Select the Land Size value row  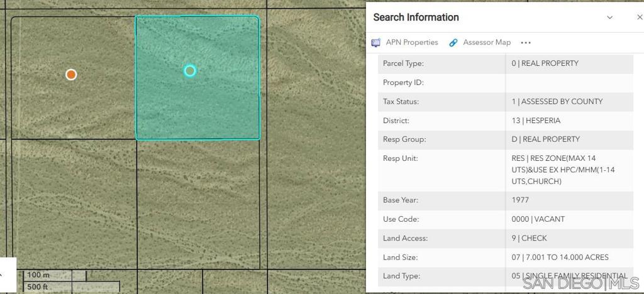coord(560,258)
